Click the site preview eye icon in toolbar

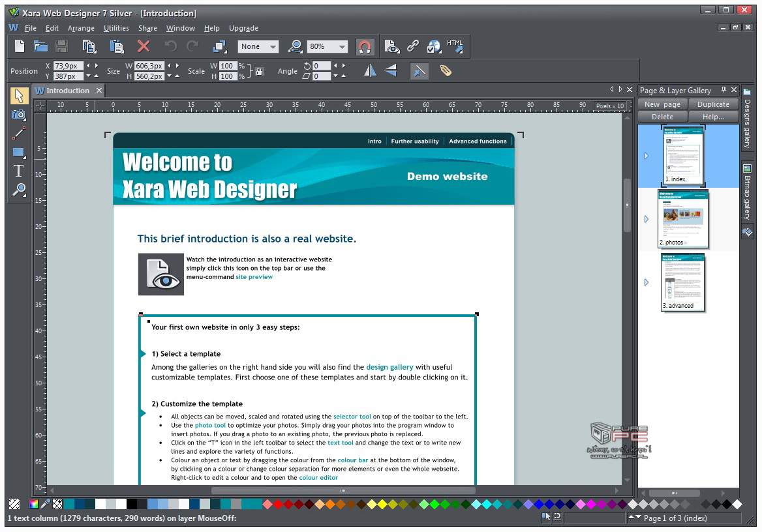pyautogui.click(x=391, y=46)
